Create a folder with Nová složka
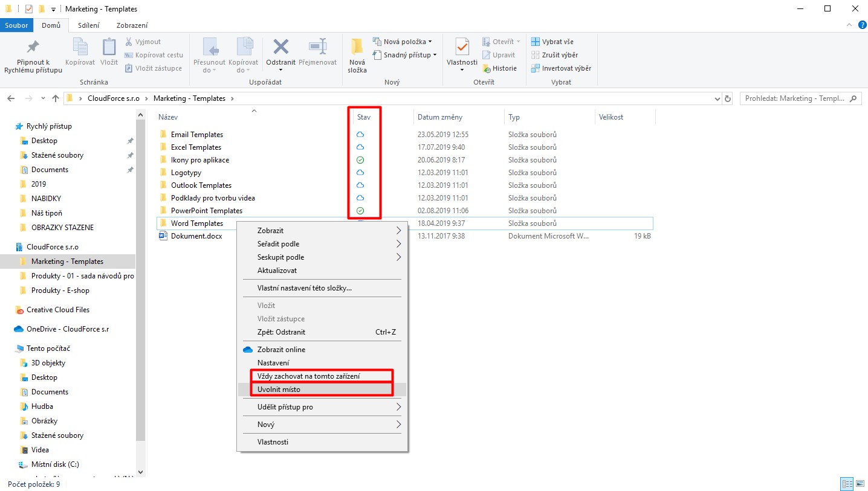 click(x=357, y=56)
